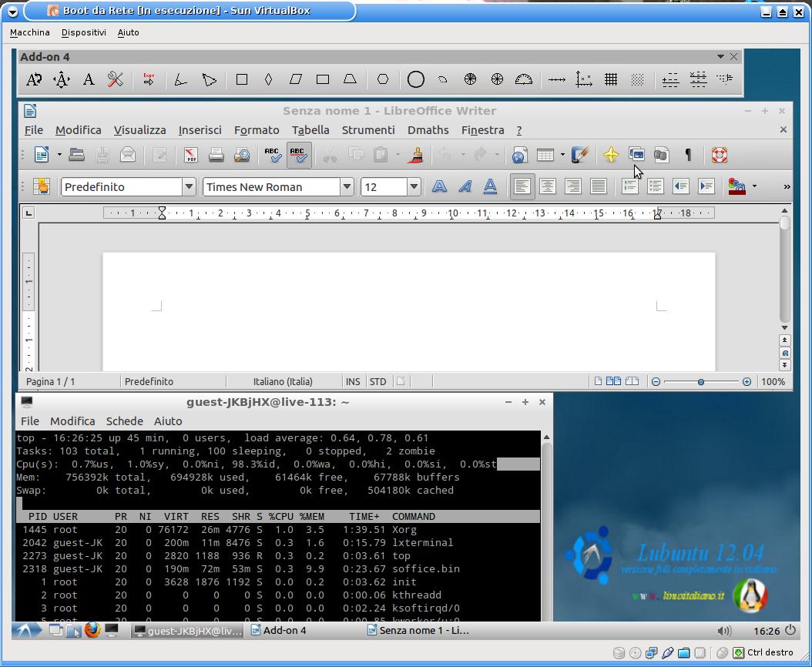812x667 pixels.
Task: Open the Dmaths menu
Action: 428,130
